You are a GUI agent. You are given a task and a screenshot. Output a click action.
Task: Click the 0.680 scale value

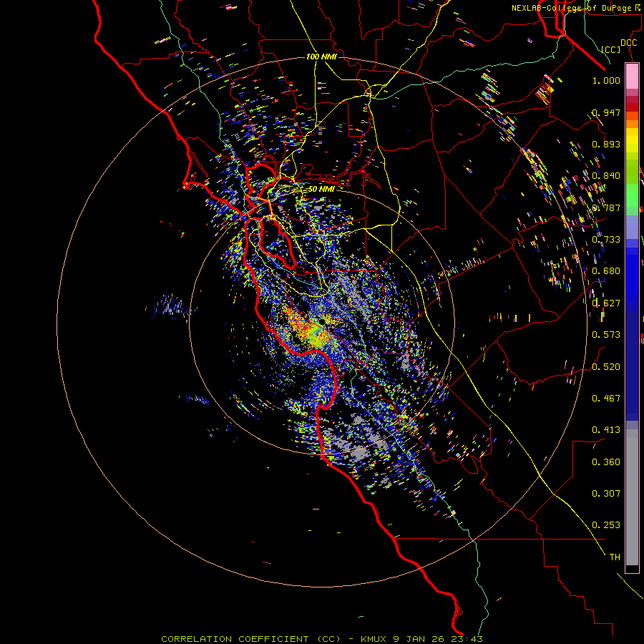(x=606, y=271)
